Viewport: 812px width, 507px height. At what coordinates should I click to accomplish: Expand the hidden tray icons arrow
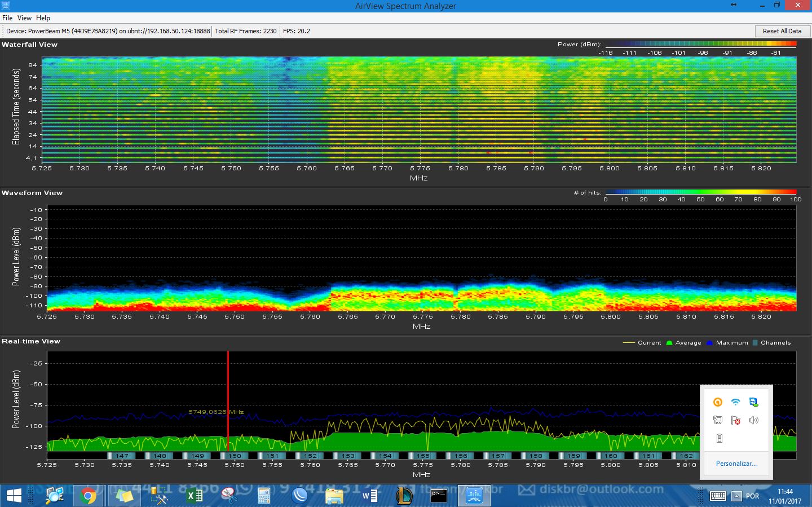coord(736,496)
